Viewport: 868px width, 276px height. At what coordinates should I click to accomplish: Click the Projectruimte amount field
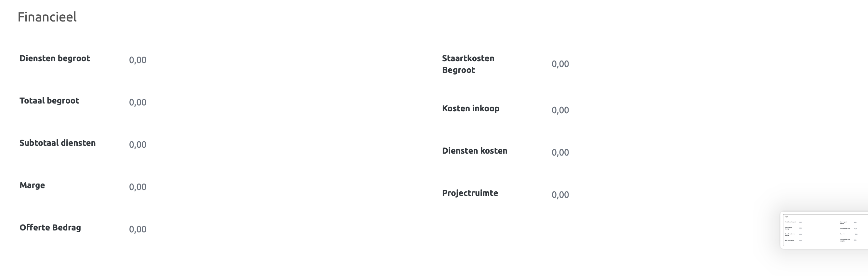[x=560, y=195]
